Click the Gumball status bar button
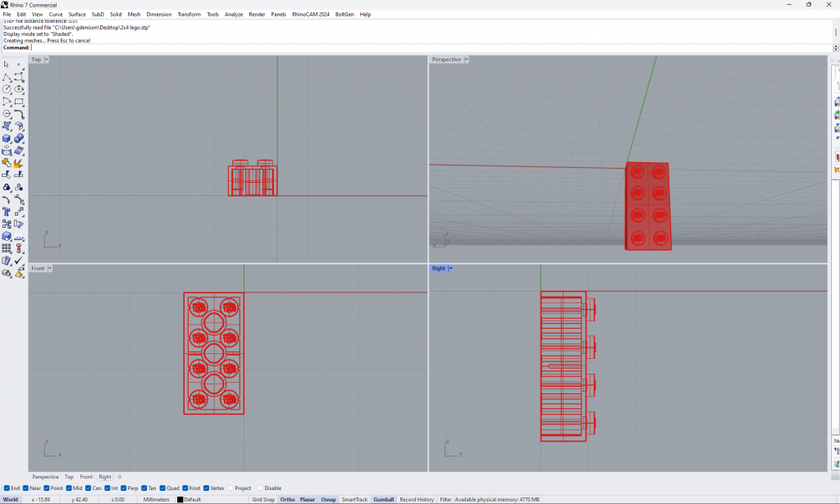Screen dimensions: 840x504 [383, 499]
